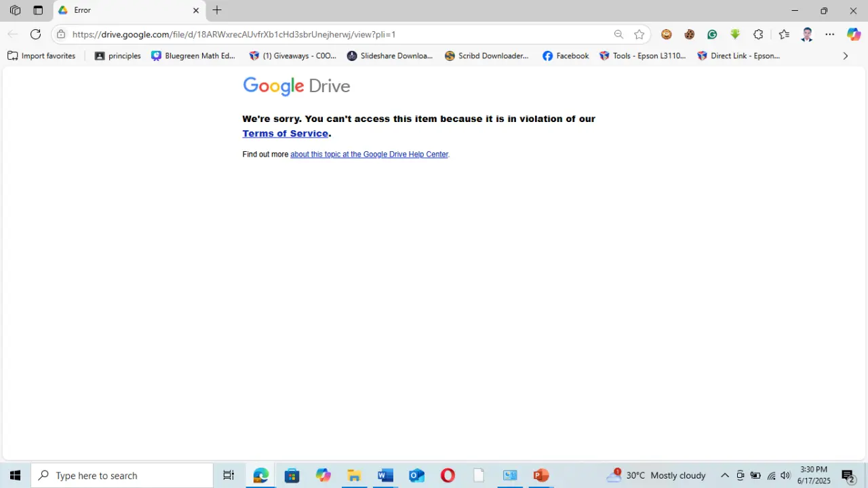The image size is (868, 488).
Task: Open the Workspaces icon in title bar
Action: click(x=15, y=10)
